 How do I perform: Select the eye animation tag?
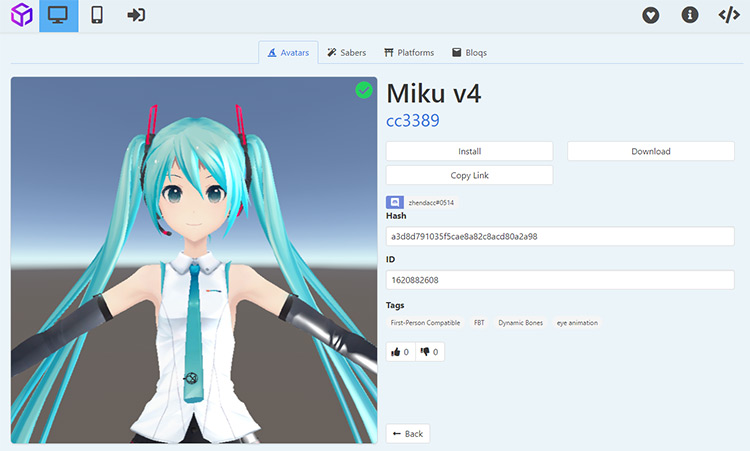[x=577, y=323]
